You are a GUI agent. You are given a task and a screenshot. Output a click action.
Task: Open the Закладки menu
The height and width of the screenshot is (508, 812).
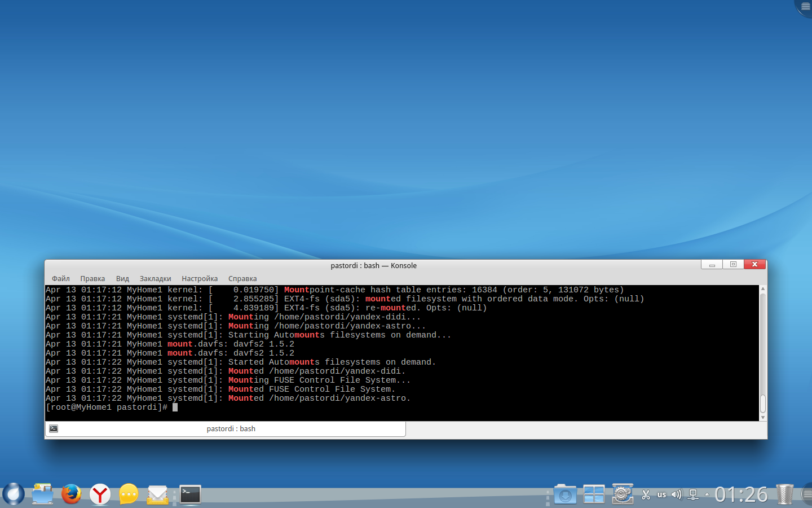(x=155, y=279)
